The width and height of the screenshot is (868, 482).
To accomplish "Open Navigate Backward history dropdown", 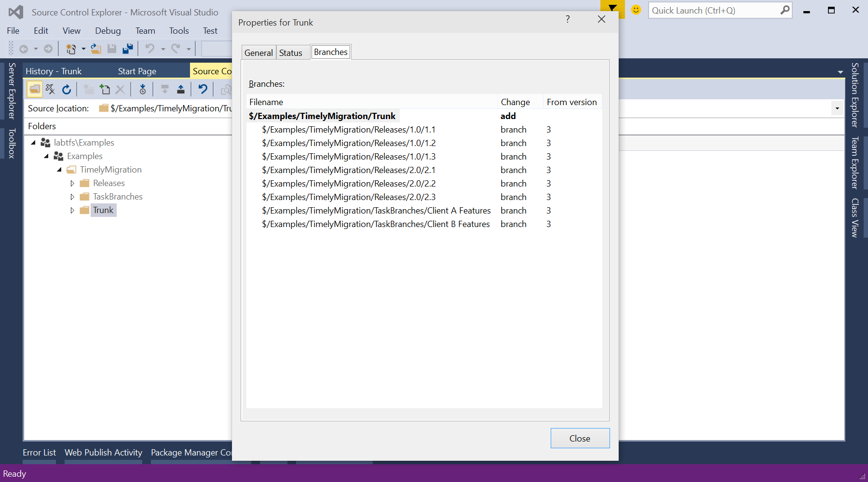I will [36, 49].
